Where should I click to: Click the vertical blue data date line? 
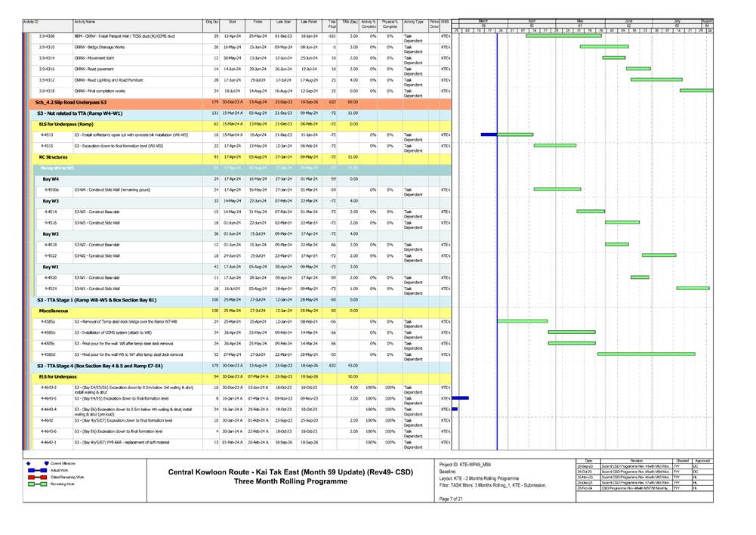497,227
